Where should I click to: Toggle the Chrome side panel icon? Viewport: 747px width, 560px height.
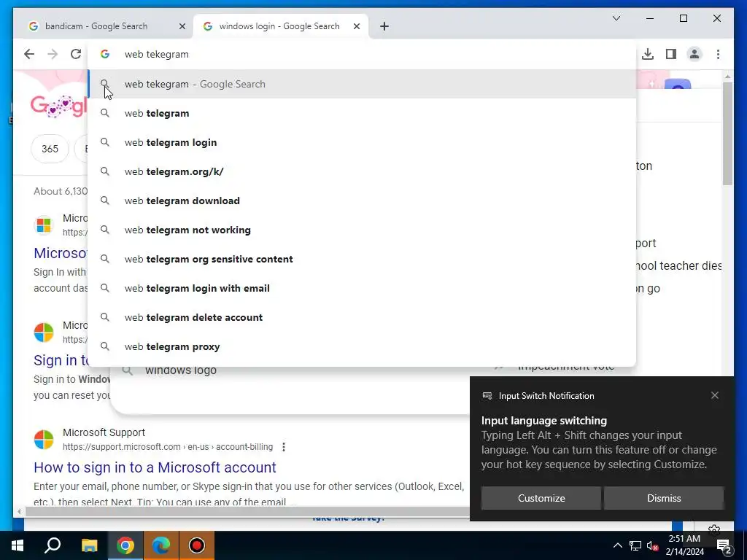(x=671, y=54)
